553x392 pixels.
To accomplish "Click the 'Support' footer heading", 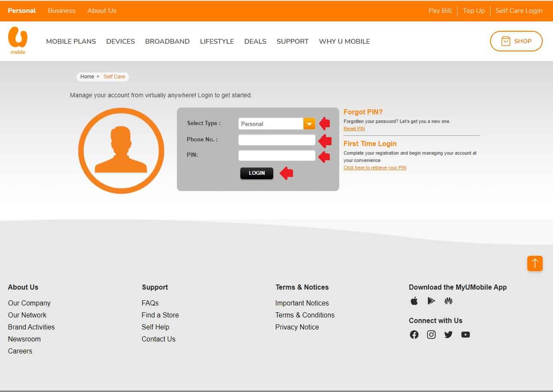I will [x=155, y=287].
